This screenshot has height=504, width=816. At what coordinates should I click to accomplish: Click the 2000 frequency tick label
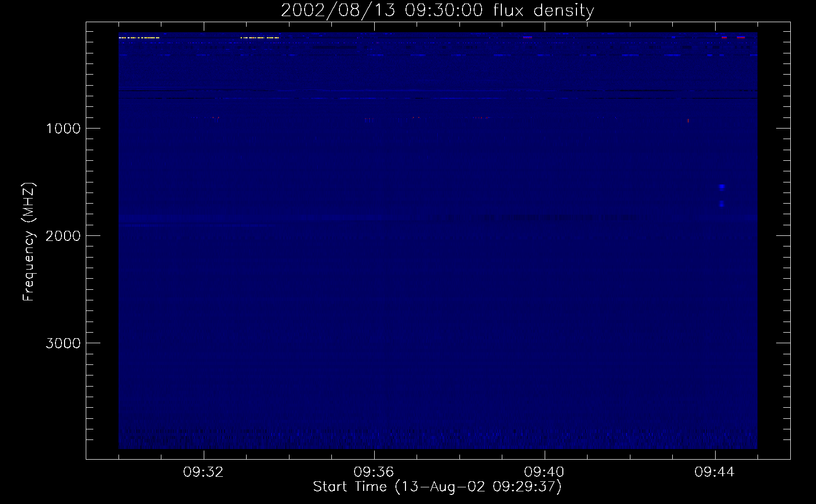point(63,236)
